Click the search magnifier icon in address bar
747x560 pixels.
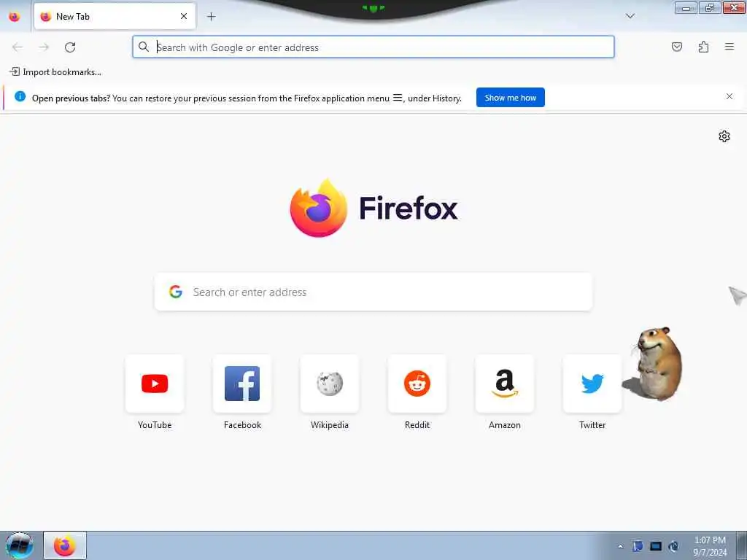(x=144, y=47)
